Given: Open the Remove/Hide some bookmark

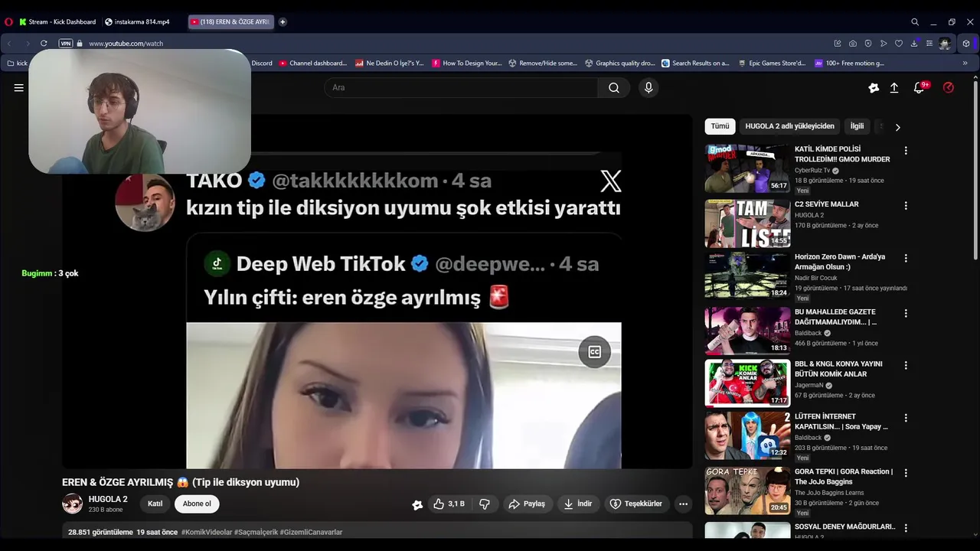Looking at the screenshot, I should [x=544, y=64].
